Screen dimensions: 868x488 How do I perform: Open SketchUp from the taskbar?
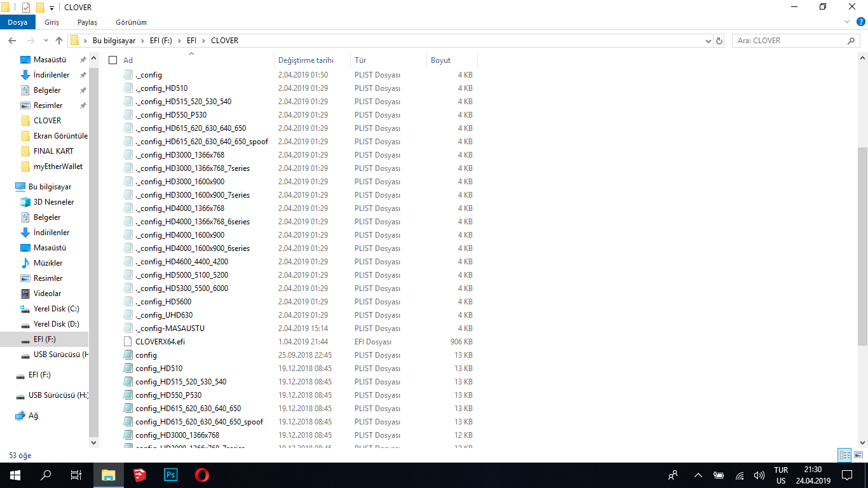140,475
